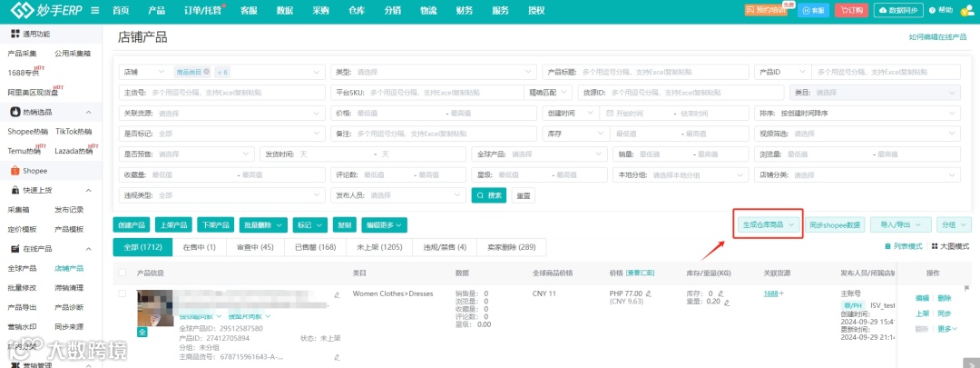Click the 搜索 search button
The height and width of the screenshot is (368, 980).
tap(489, 195)
